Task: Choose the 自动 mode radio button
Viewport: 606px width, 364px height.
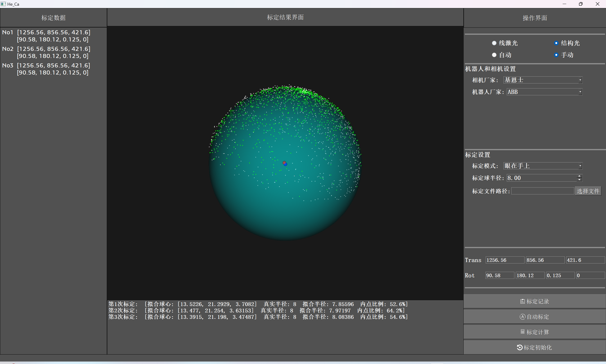Action: (x=494, y=55)
